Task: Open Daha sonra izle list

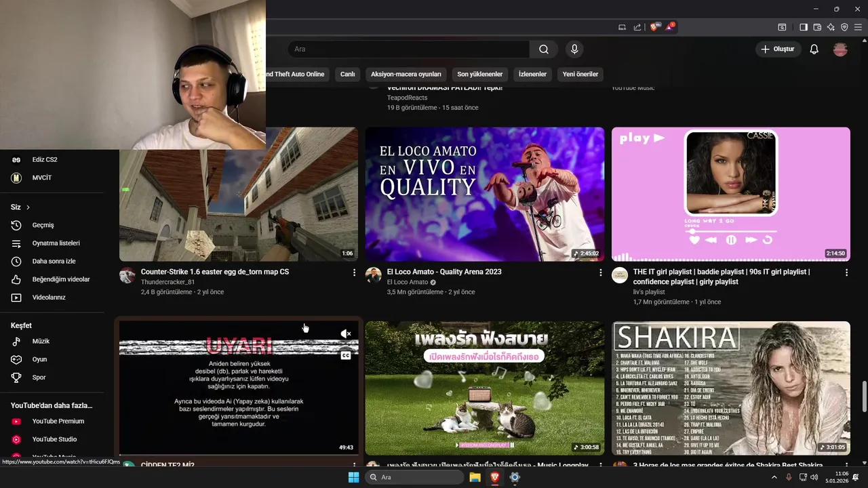Action: [x=52, y=261]
